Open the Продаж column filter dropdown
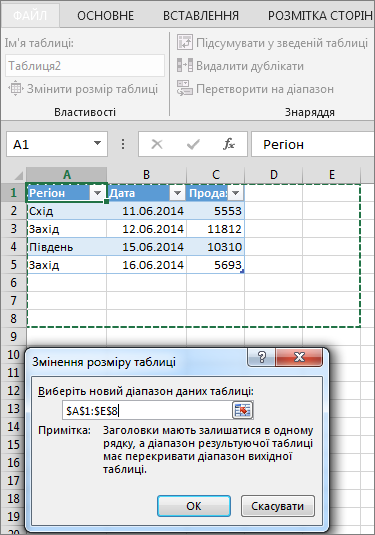Image resolution: width=375 pixels, height=535 pixels. tap(235, 193)
